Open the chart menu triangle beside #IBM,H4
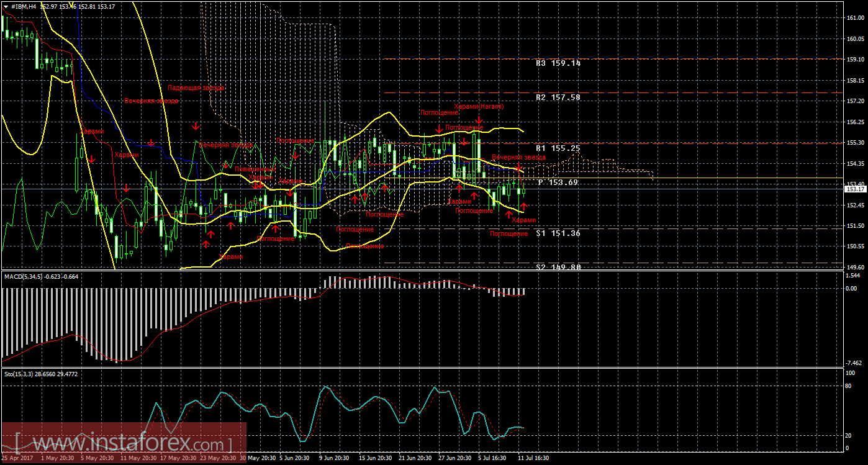Screen dimensions: 868x465 pyautogui.click(x=6, y=6)
